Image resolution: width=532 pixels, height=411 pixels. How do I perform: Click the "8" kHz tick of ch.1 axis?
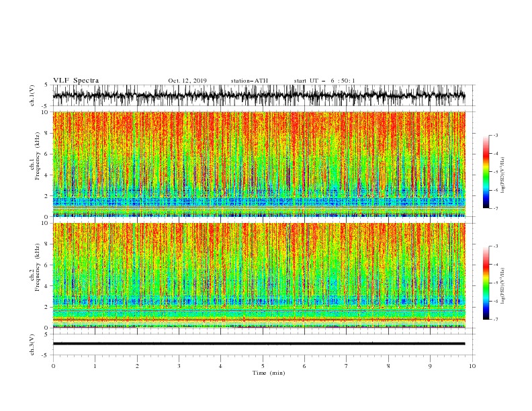[48, 133]
